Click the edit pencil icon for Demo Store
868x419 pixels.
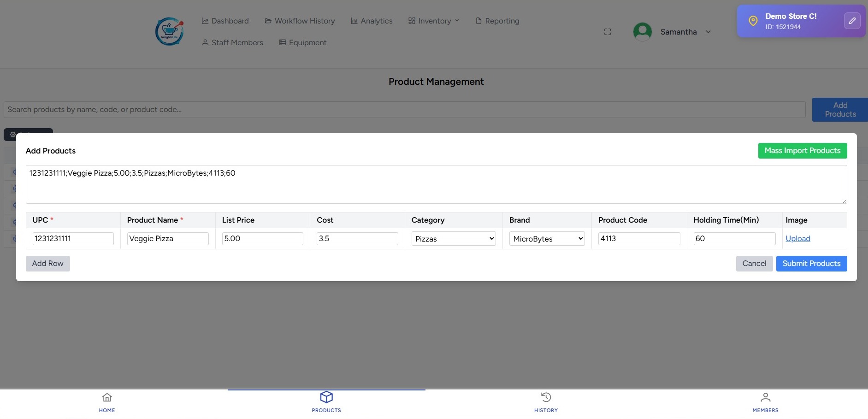[852, 21]
